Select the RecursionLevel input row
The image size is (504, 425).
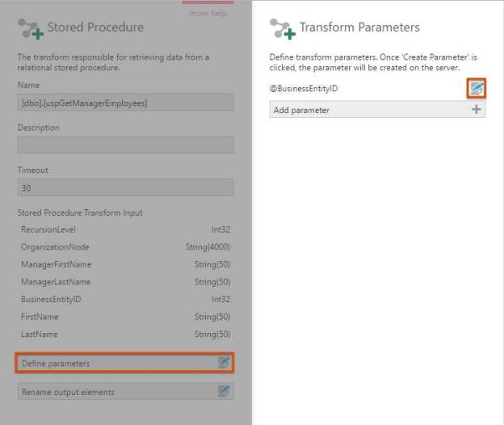125,229
